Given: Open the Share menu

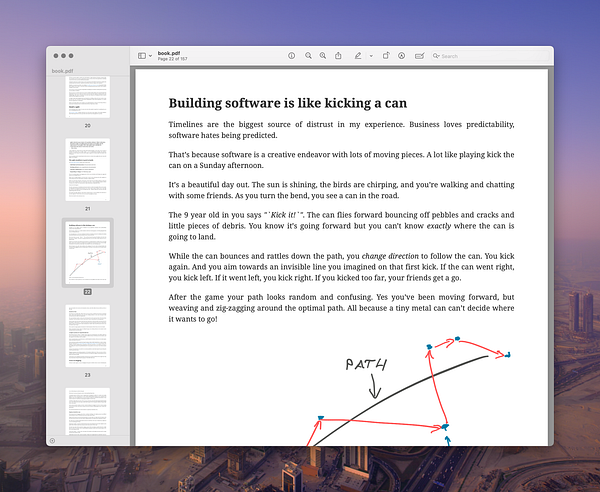Looking at the screenshot, I should pyautogui.click(x=338, y=56).
